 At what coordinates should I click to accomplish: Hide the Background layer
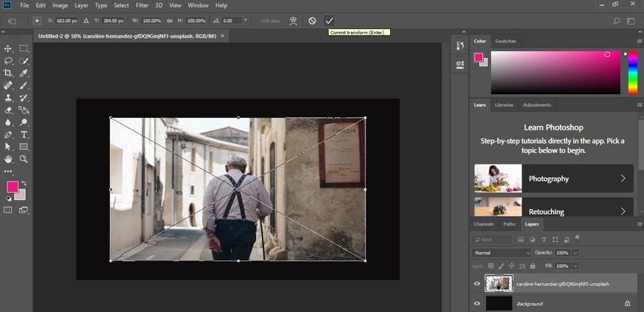(x=476, y=304)
